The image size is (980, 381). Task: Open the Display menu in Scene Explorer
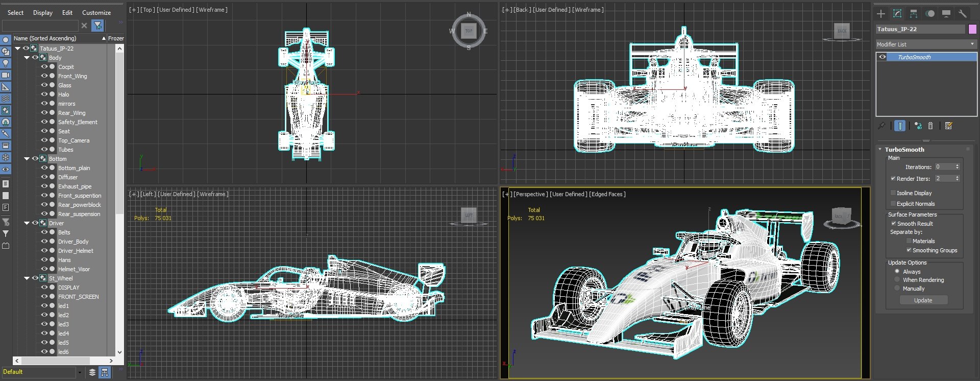click(43, 13)
